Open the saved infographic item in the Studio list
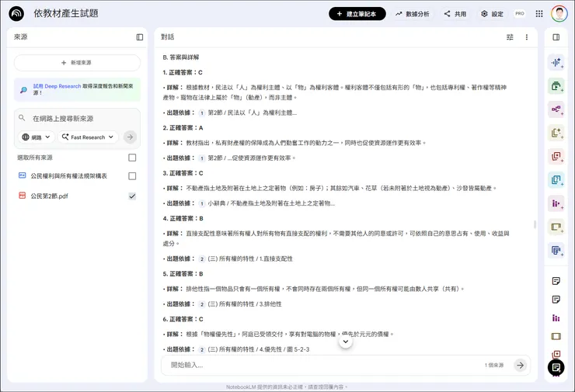The height and width of the screenshot is (392, 575). 556,318
